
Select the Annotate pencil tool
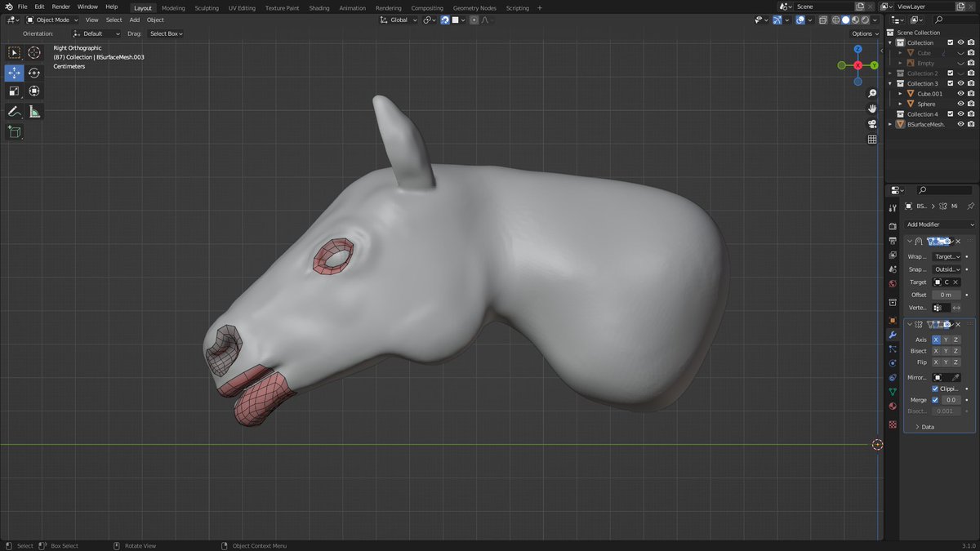tap(15, 112)
